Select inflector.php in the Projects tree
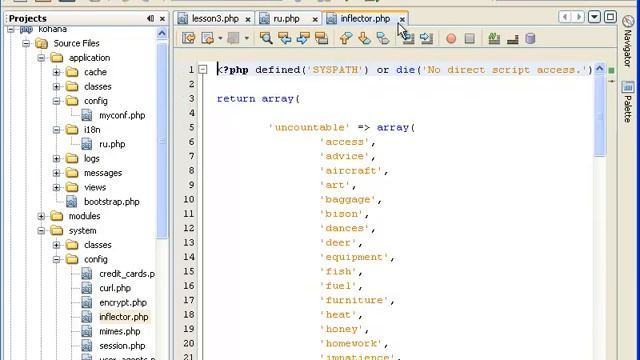 pos(124,317)
